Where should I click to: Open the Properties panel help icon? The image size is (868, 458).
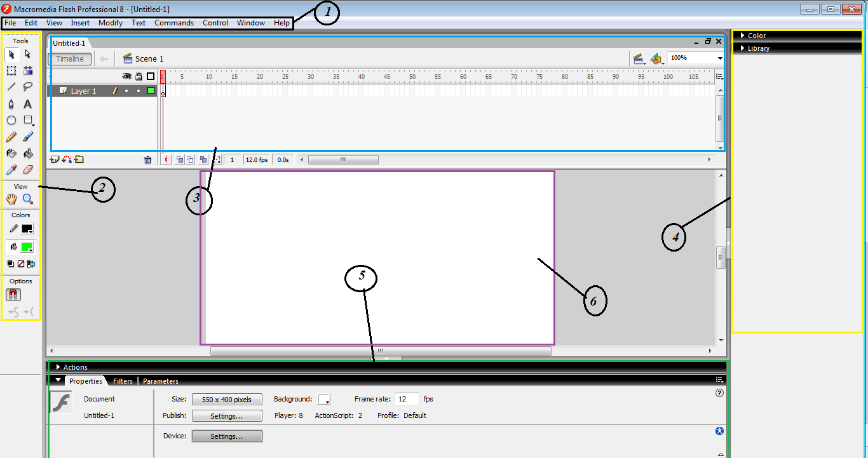pos(719,393)
